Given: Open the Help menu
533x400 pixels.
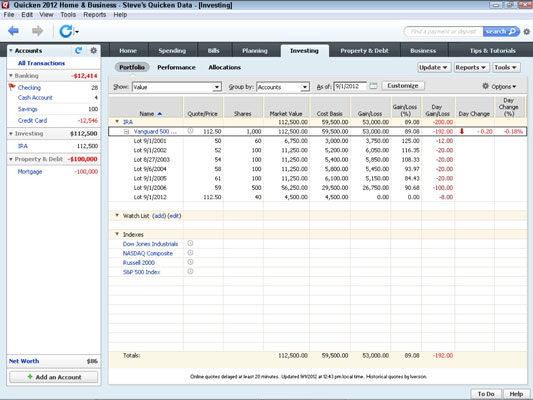Looking at the screenshot, I should (x=120, y=15).
